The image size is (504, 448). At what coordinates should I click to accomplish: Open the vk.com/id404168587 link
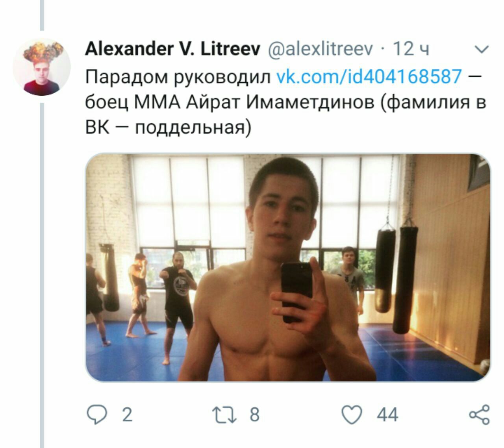click(x=369, y=76)
